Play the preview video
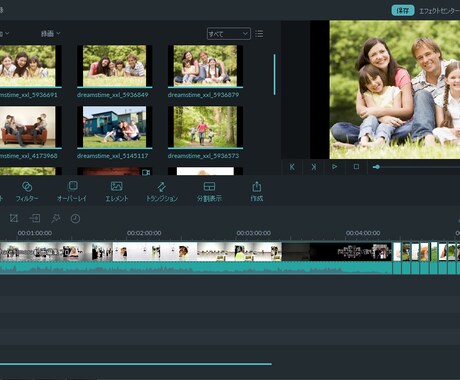 click(335, 167)
